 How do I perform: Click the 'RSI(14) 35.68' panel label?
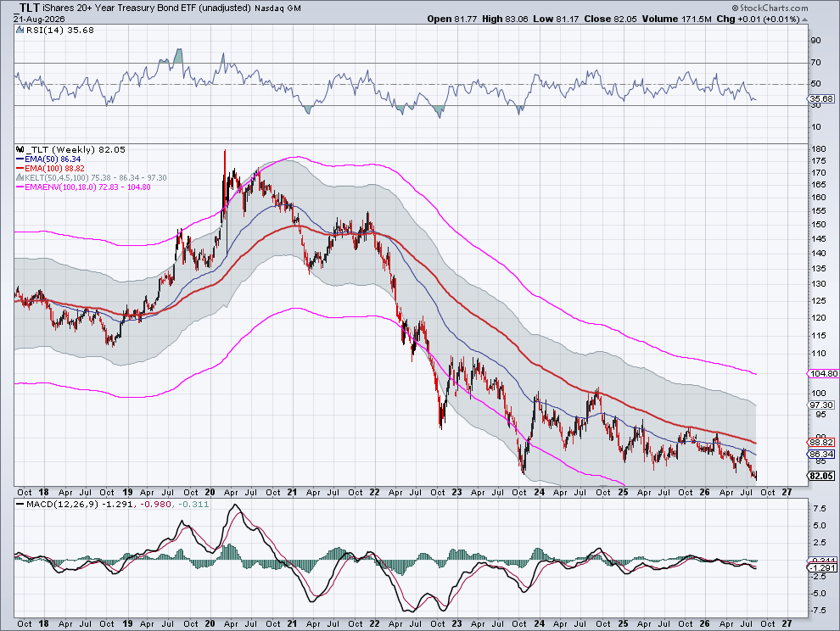click(59, 31)
